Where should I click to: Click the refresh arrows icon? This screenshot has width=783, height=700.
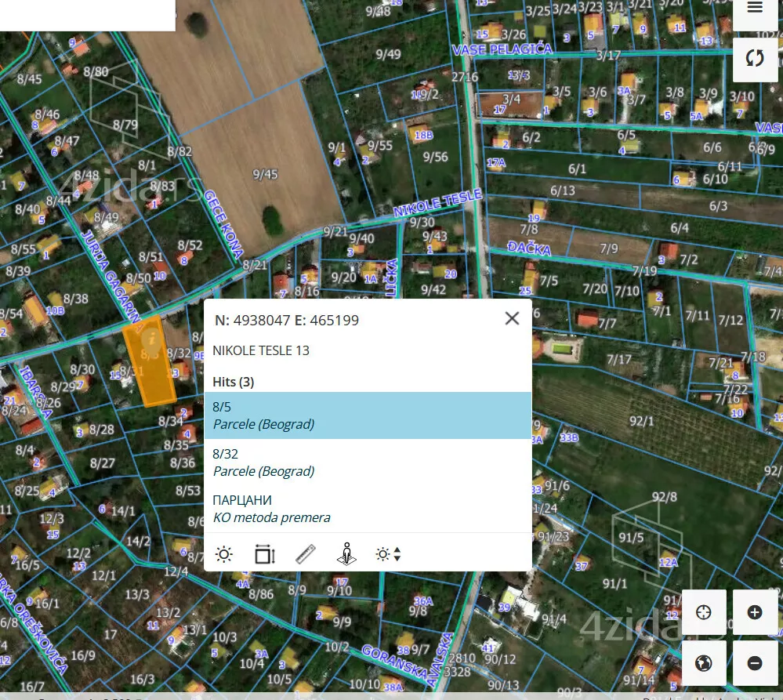point(755,59)
